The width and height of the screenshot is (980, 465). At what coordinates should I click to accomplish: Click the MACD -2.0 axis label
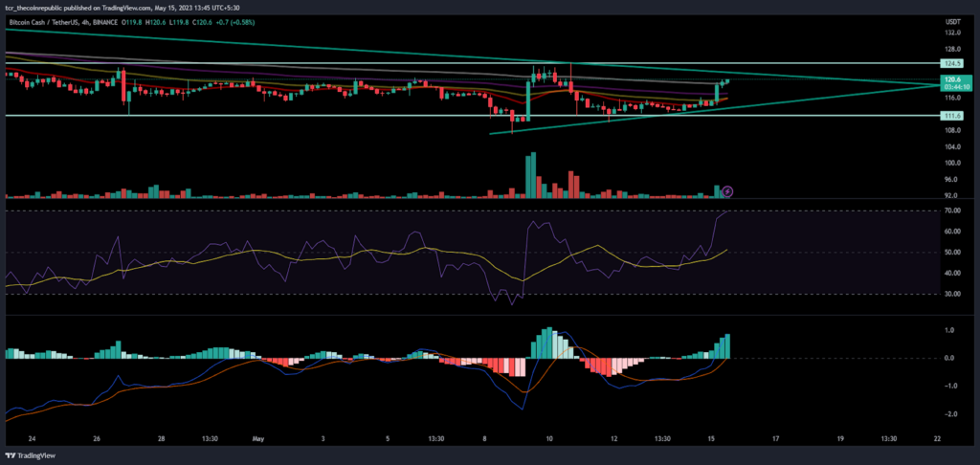[951, 414]
